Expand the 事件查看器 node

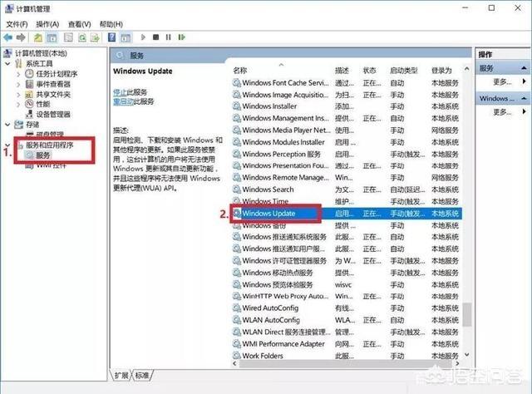pos(18,84)
